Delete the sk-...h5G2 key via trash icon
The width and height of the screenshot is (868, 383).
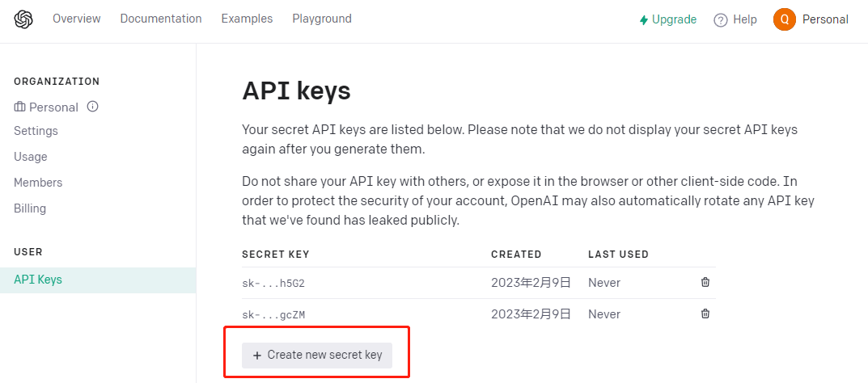coord(705,282)
